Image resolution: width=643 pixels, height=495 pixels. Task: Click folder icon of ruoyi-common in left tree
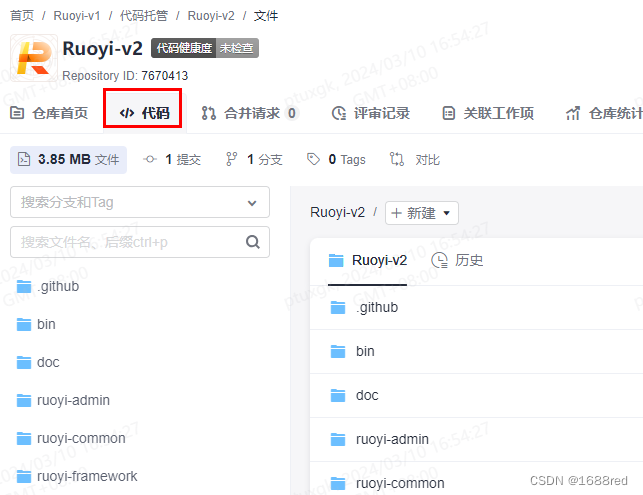click(24, 438)
